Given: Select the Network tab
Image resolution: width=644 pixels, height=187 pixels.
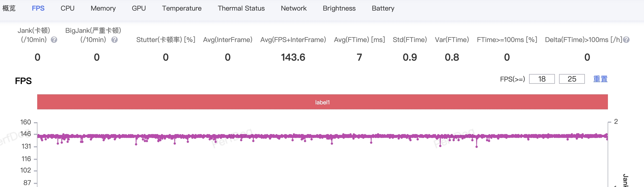Looking at the screenshot, I should coord(294,8).
